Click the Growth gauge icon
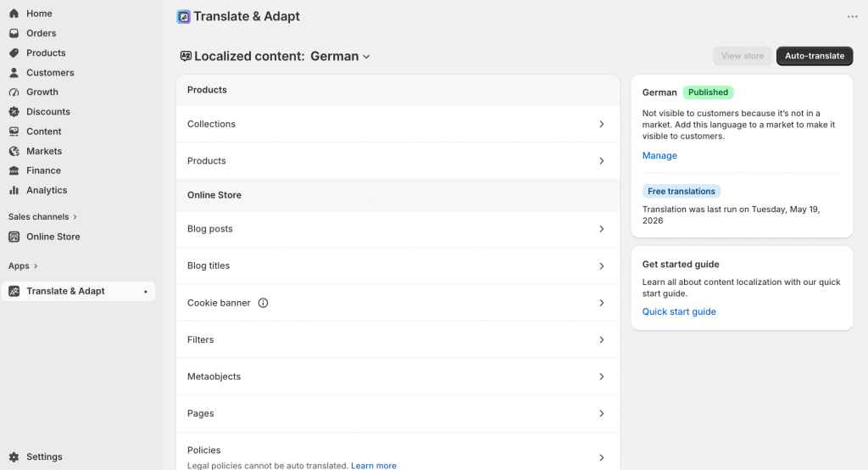Viewport: 868px width, 470px height. pyautogui.click(x=14, y=92)
